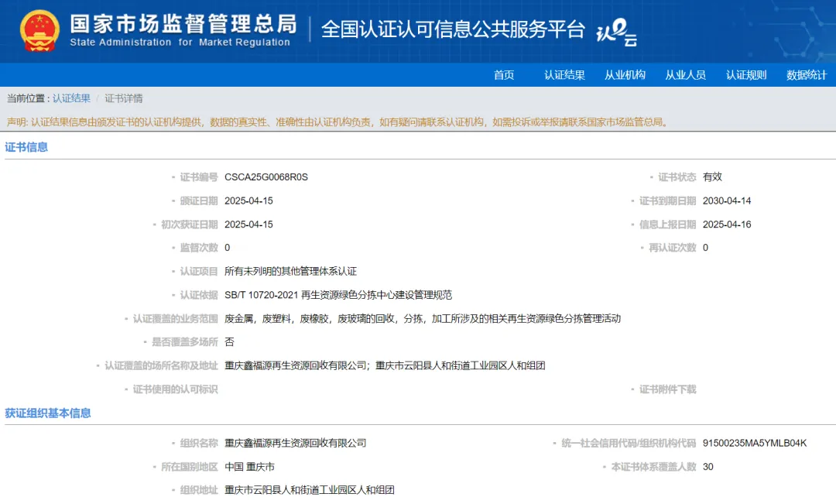Click the national emblem logo icon
Viewport: 836px width, 504px height.
click(40, 31)
